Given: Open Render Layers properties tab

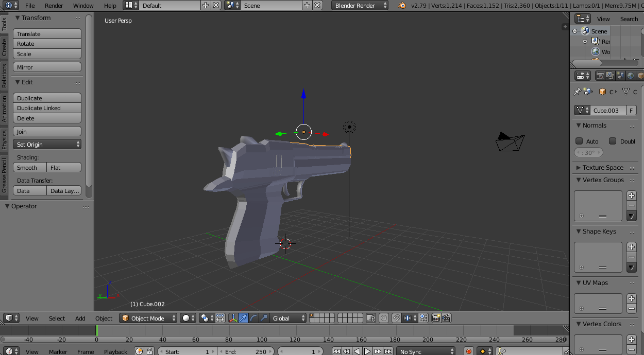Looking at the screenshot, I should coord(610,76).
